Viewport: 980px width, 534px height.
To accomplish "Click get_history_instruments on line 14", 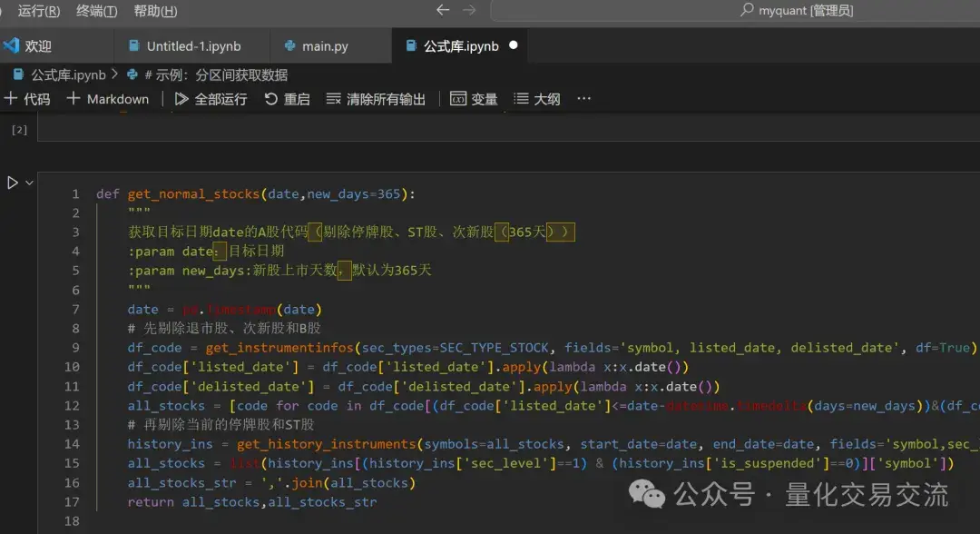I will pyautogui.click(x=327, y=444).
